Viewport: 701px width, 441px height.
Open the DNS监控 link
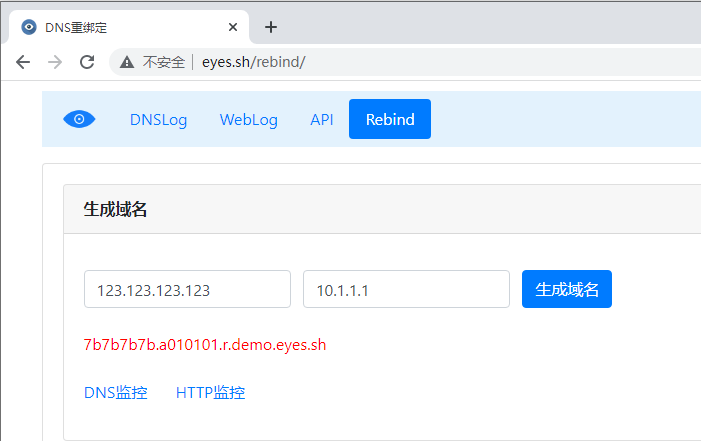click(116, 393)
